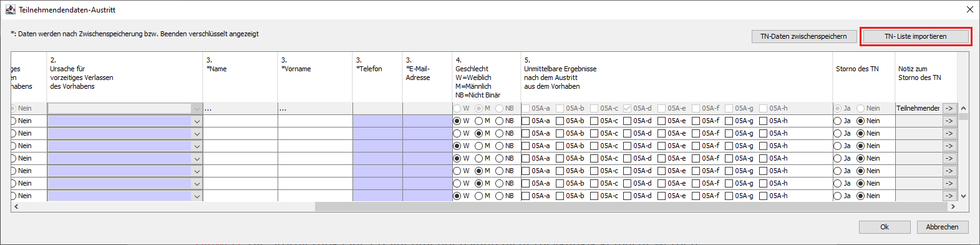Click the TN-Liste importieren button

click(x=915, y=36)
